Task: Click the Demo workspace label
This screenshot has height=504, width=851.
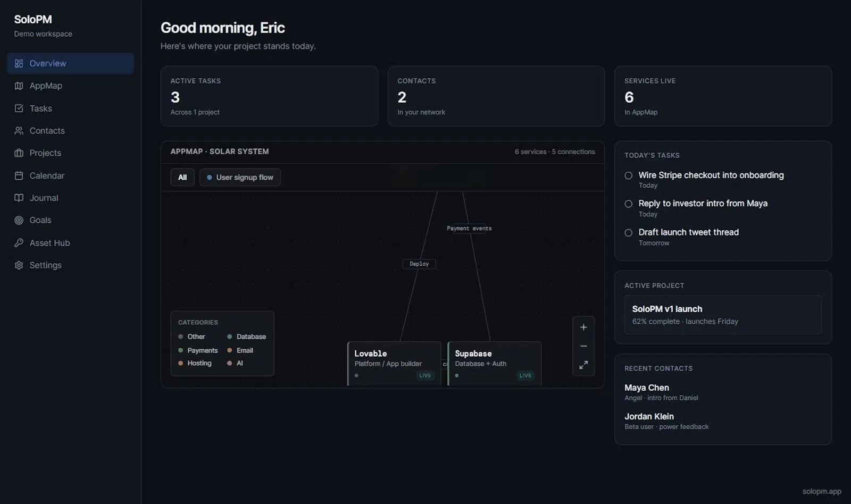Action: (43, 34)
